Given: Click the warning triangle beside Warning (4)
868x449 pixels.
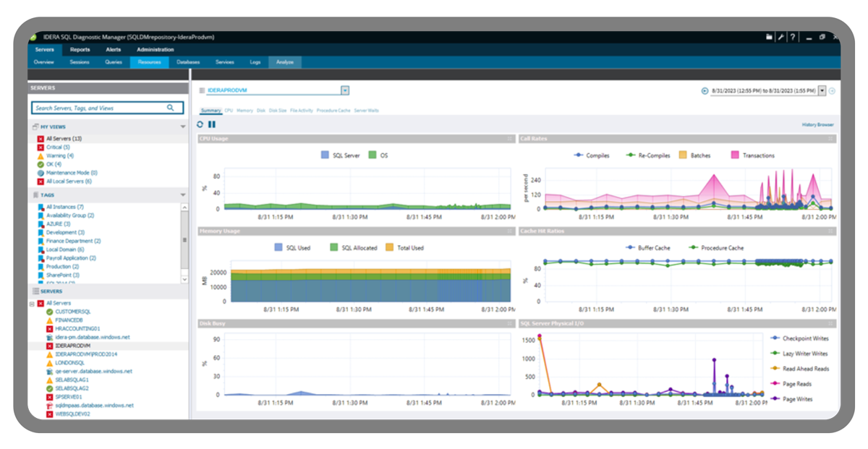Looking at the screenshot, I should [41, 155].
